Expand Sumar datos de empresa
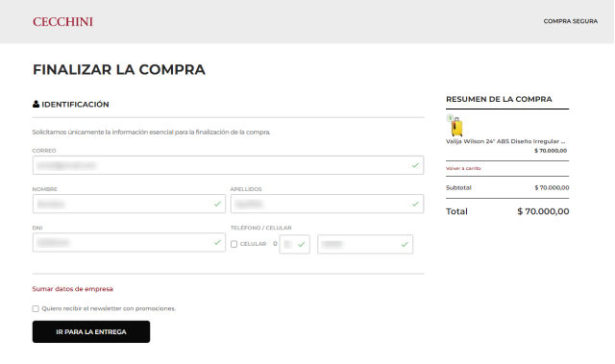 (73, 289)
